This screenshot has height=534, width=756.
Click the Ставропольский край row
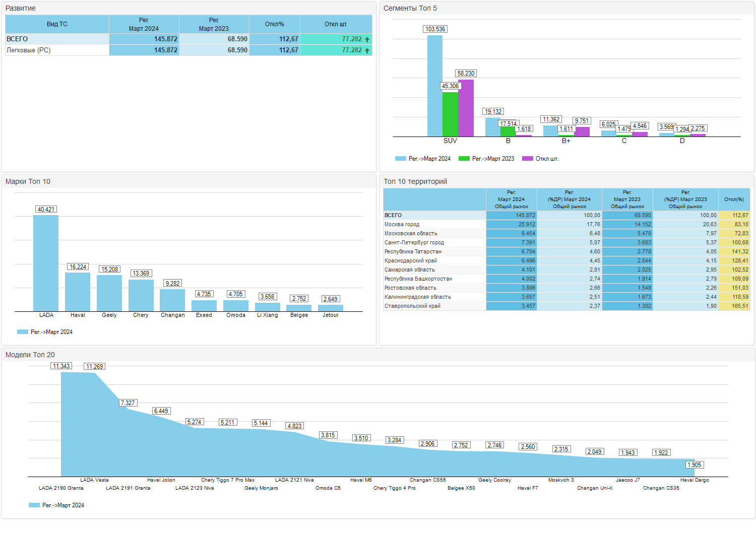click(566, 306)
